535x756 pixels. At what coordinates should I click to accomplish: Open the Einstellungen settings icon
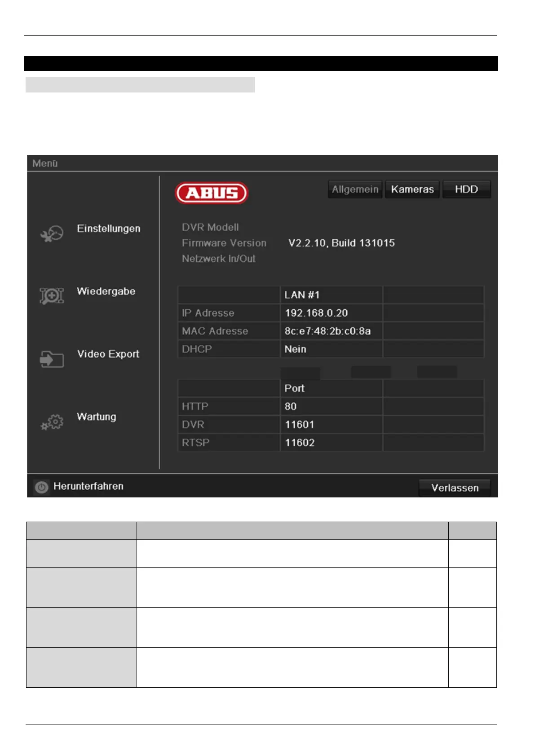click(52, 233)
